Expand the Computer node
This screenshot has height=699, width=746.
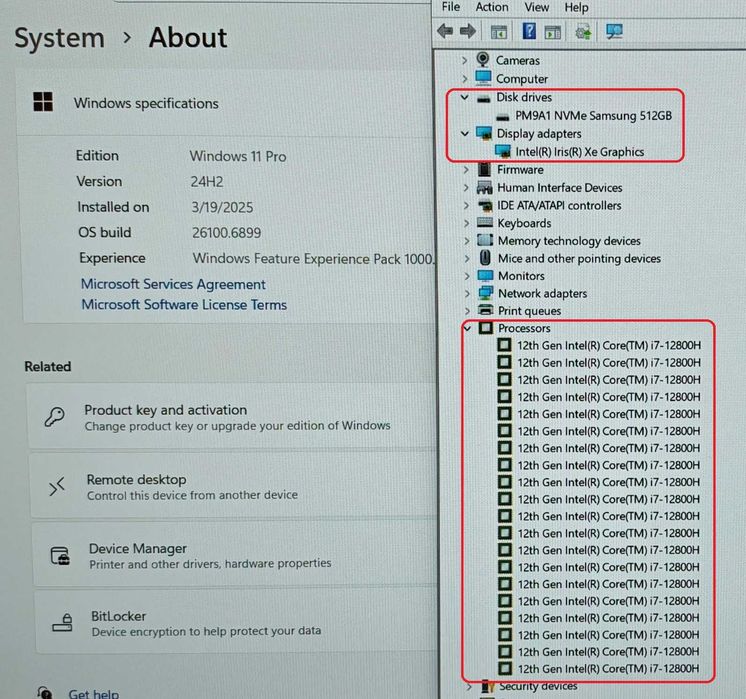pos(465,79)
